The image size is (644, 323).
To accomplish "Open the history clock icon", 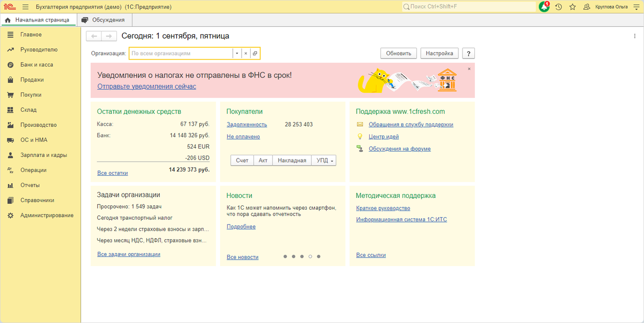I will click(x=559, y=7).
